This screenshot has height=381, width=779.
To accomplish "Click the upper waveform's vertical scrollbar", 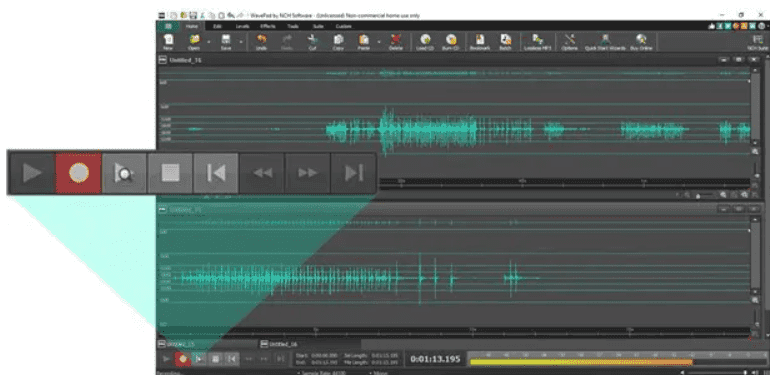I will 755,106.
